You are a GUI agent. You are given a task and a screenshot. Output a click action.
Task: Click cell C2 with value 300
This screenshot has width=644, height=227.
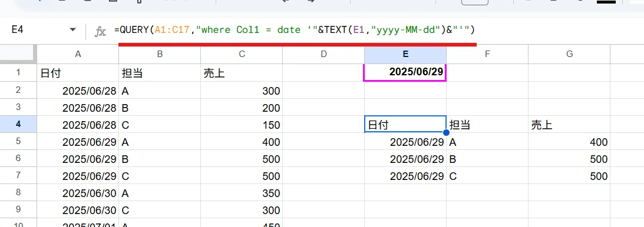click(242, 90)
